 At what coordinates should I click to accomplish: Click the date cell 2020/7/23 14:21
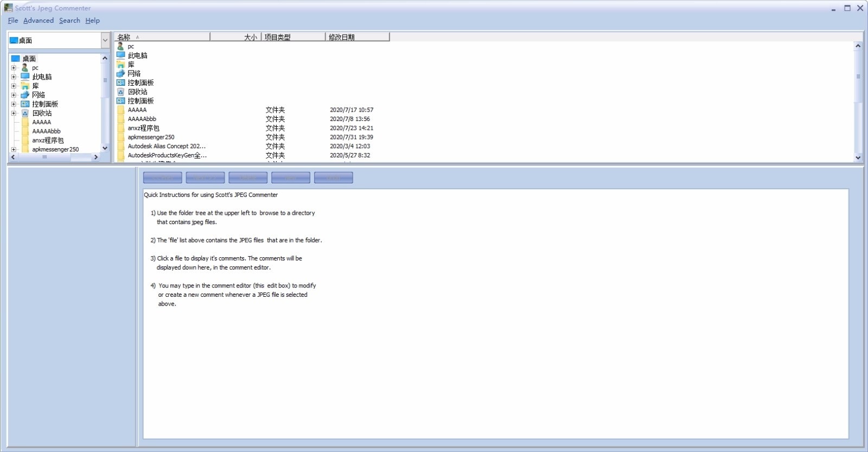tap(352, 128)
